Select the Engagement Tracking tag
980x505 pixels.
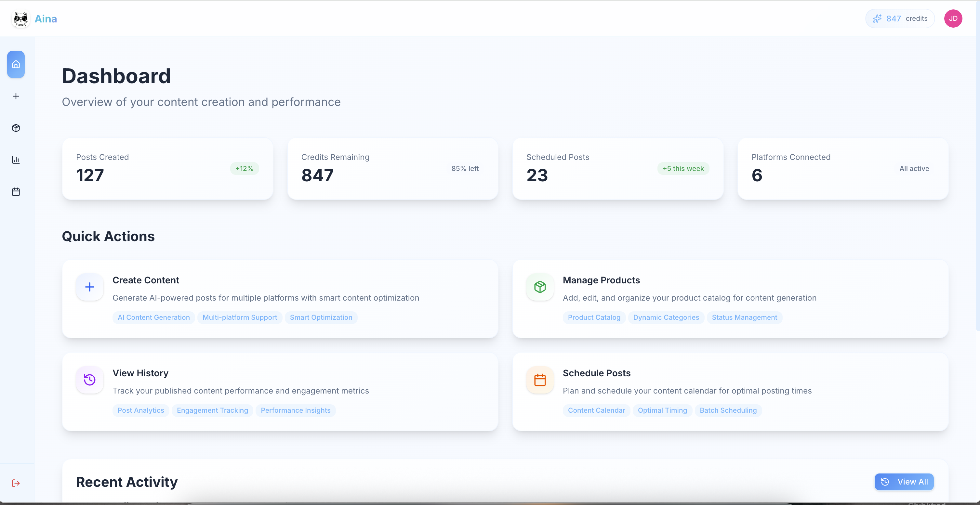pyautogui.click(x=212, y=410)
